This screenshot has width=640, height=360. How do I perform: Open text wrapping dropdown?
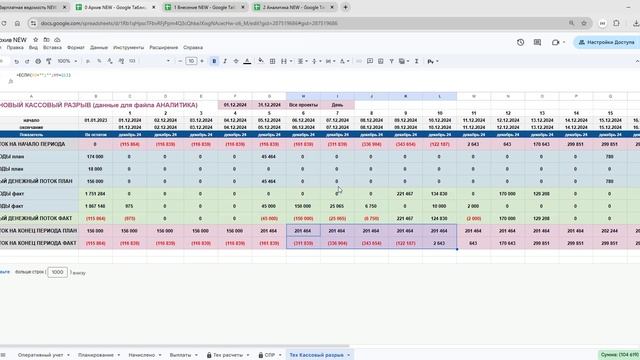pos(330,61)
